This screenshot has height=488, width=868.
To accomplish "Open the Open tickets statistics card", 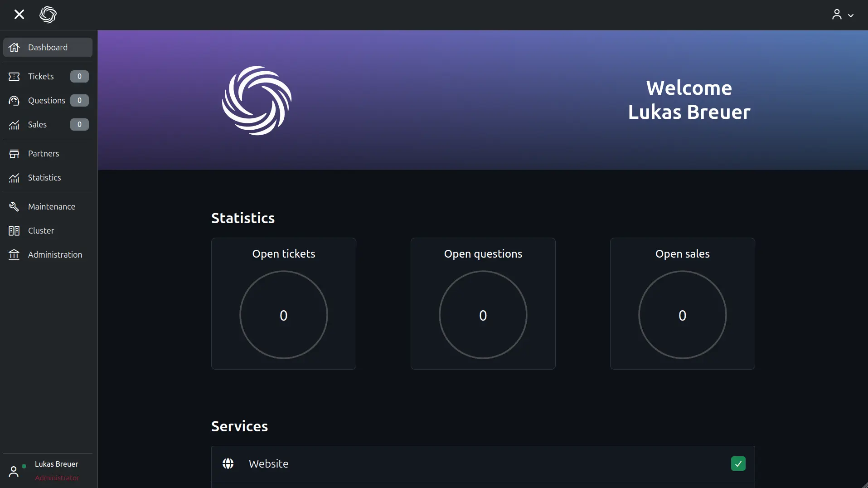I will coord(284,303).
